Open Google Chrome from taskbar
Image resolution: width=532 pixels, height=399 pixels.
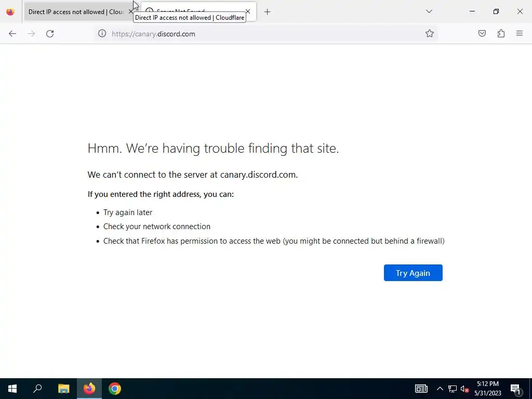115,389
